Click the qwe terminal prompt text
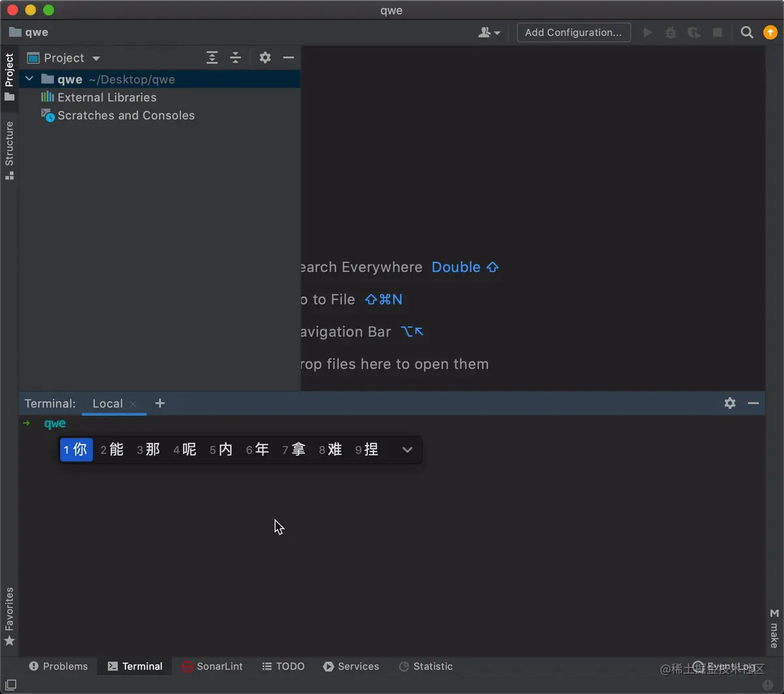 (x=55, y=423)
